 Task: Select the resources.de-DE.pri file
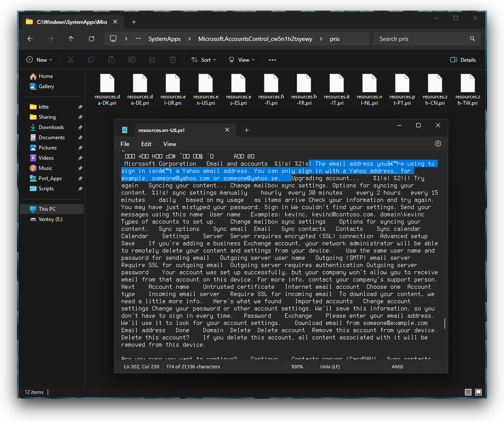[140, 89]
